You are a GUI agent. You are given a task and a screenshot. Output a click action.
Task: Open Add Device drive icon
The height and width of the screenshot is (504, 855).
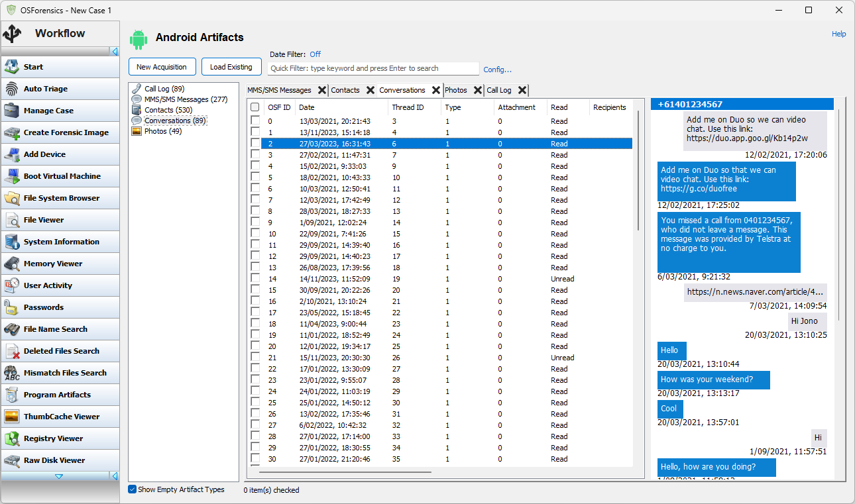tap(12, 154)
